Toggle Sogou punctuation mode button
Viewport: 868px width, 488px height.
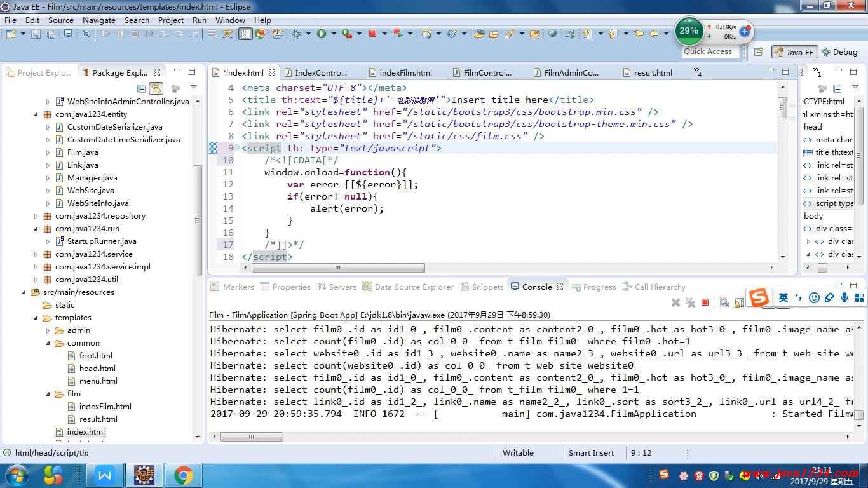(x=799, y=297)
